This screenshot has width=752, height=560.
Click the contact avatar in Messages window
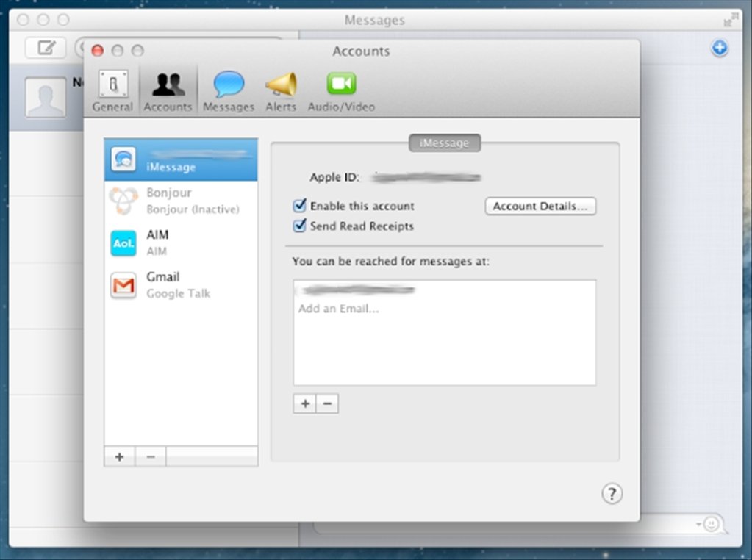(x=46, y=97)
